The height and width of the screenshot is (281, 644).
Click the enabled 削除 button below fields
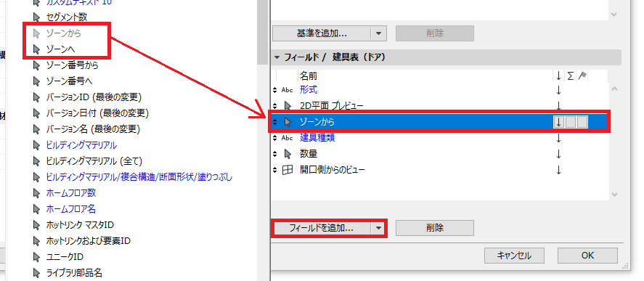coord(434,228)
